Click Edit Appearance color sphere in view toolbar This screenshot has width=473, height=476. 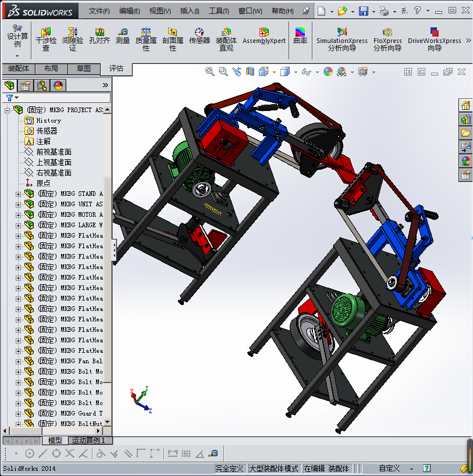click(328, 71)
